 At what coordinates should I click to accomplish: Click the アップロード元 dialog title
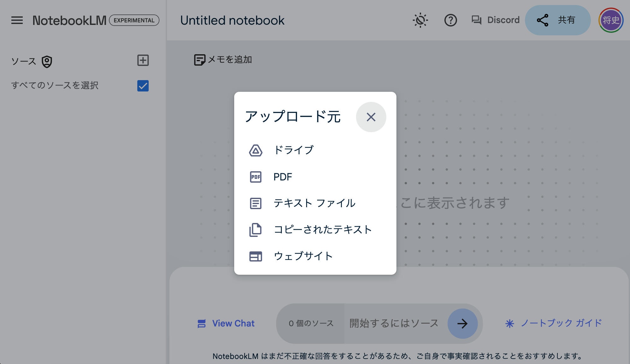[x=293, y=117]
